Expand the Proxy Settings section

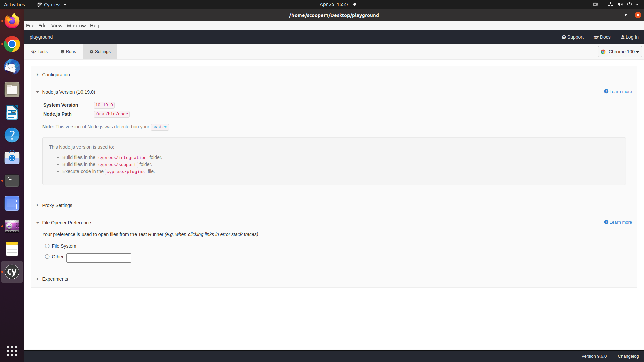57,205
